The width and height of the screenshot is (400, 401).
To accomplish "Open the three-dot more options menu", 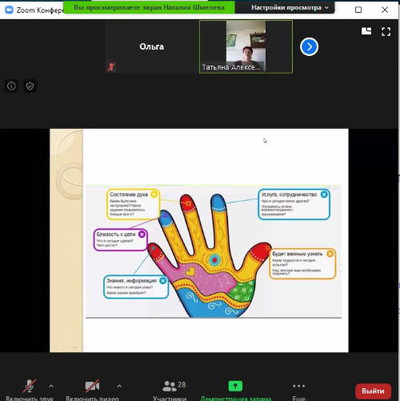I will (299, 391).
